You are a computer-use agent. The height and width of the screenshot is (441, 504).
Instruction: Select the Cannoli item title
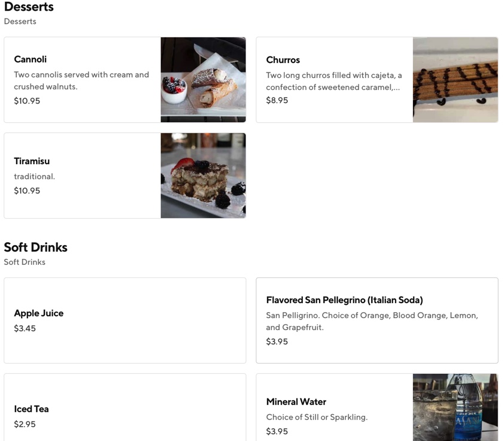(30, 59)
